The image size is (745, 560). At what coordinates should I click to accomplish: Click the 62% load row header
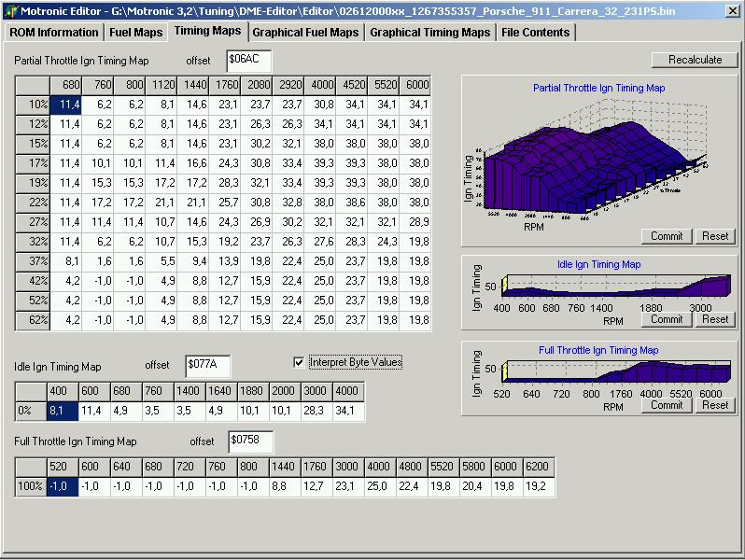pos(33,320)
